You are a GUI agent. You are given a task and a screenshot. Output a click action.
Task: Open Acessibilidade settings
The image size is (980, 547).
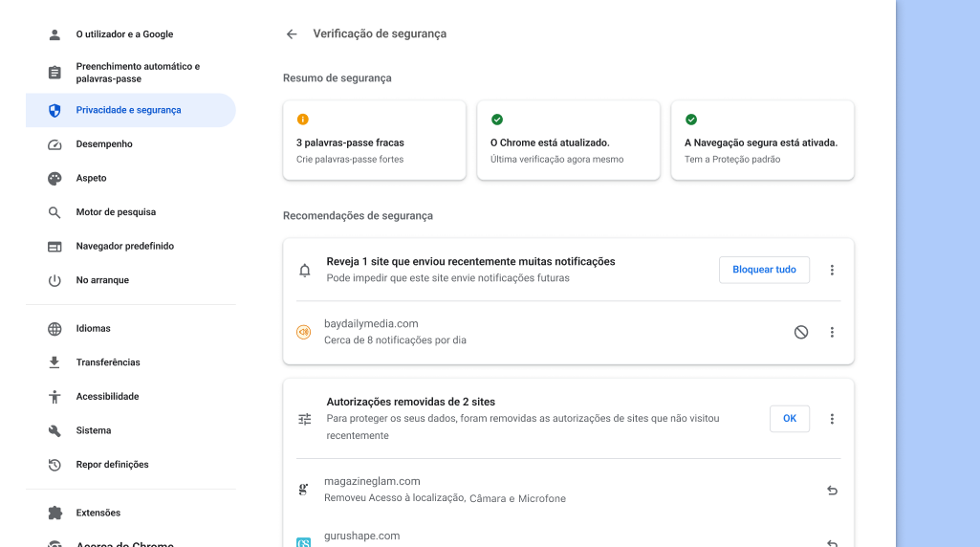[x=131, y=397]
